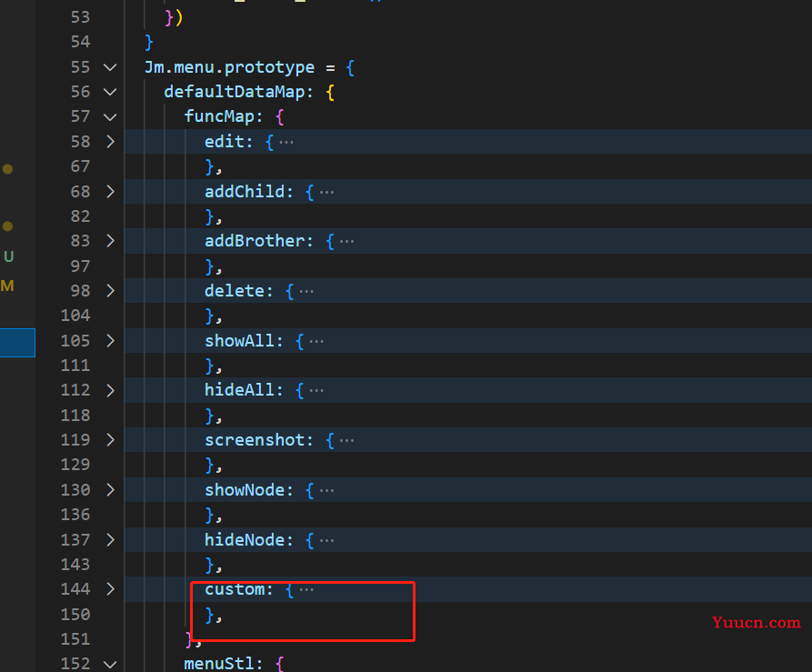
Task: Click the hideAll property name
Action: pos(239,390)
